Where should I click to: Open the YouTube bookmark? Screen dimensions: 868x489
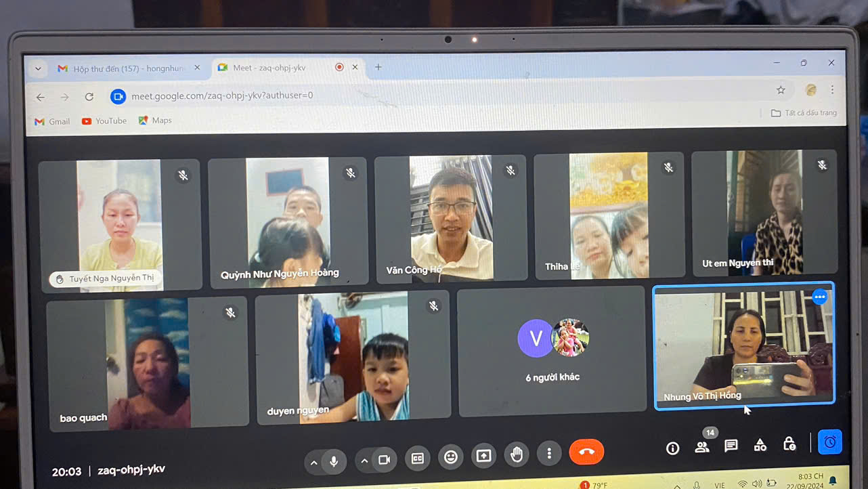pyautogui.click(x=104, y=121)
